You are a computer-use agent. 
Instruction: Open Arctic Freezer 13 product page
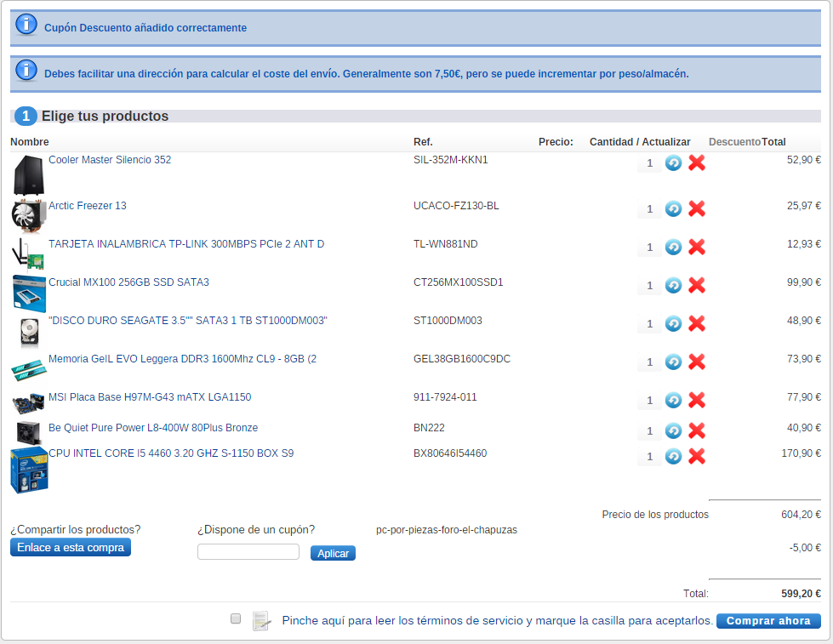88,206
